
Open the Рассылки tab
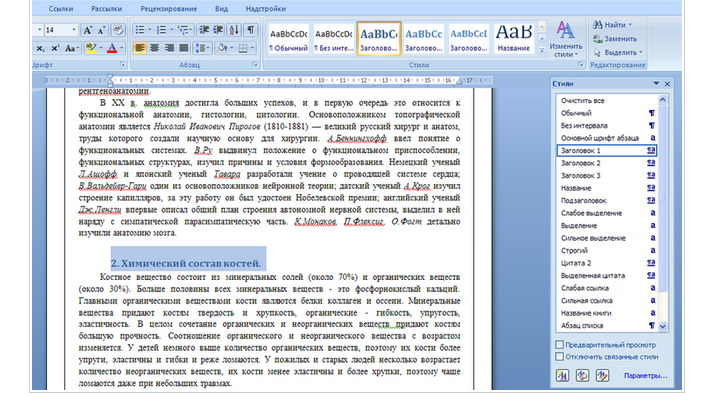(x=106, y=9)
